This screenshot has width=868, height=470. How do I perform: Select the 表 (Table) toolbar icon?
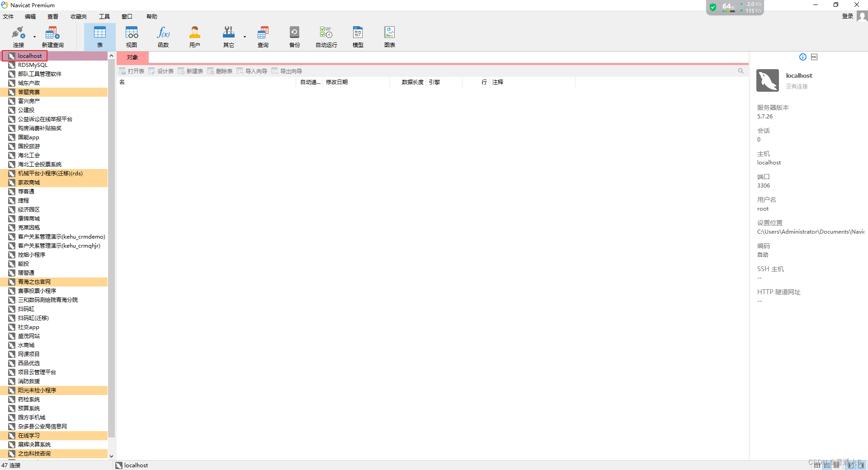point(99,37)
